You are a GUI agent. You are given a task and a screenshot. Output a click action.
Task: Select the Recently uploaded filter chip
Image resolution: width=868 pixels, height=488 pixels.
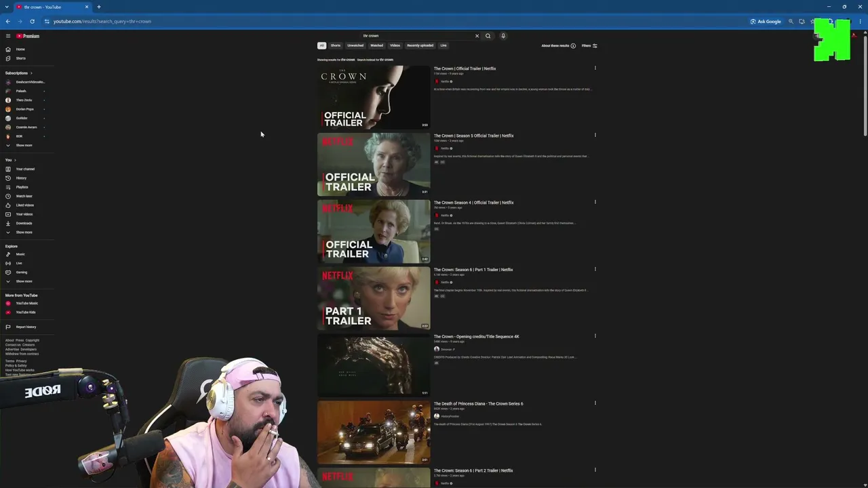[420, 45]
